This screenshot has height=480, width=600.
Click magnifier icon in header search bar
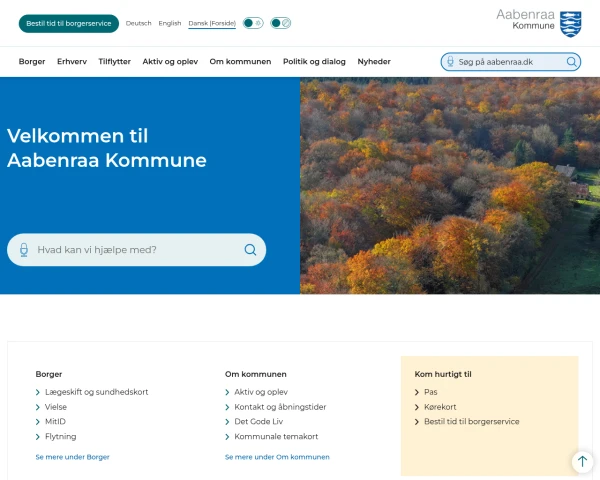click(571, 62)
